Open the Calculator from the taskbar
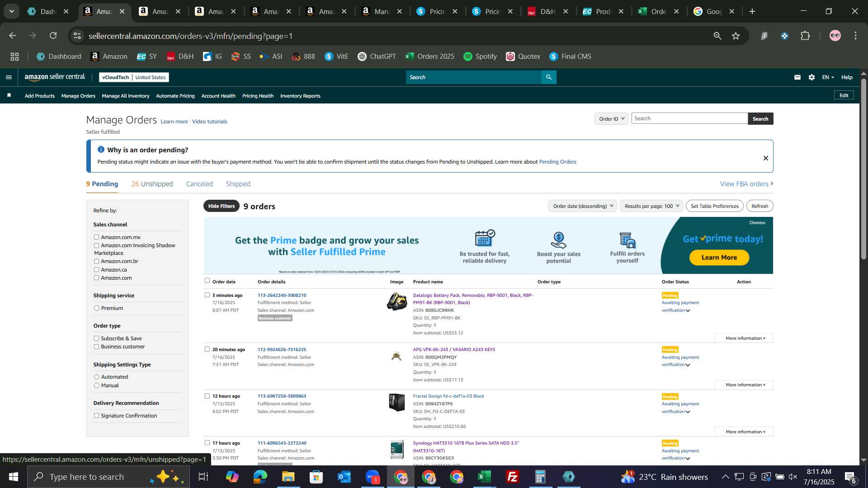868x488 pixels. pos(541,477)
